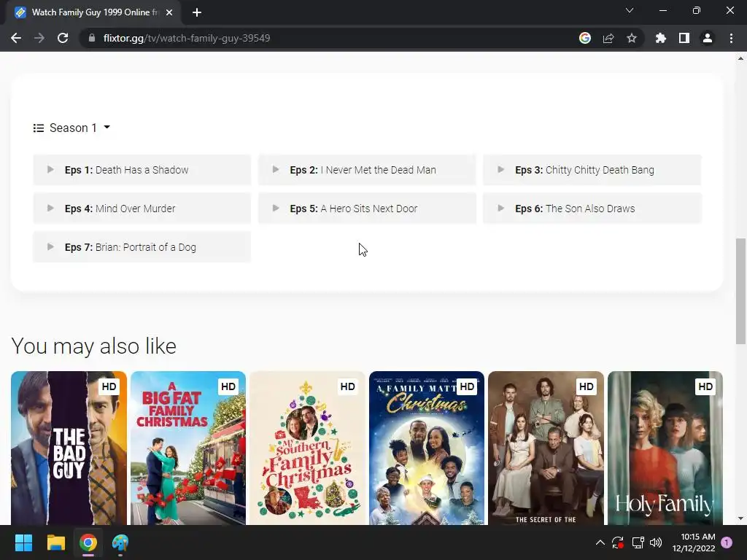Open the Extensions puzzle icon
Viewport: 747px width, 560px height.
[660, 38]
